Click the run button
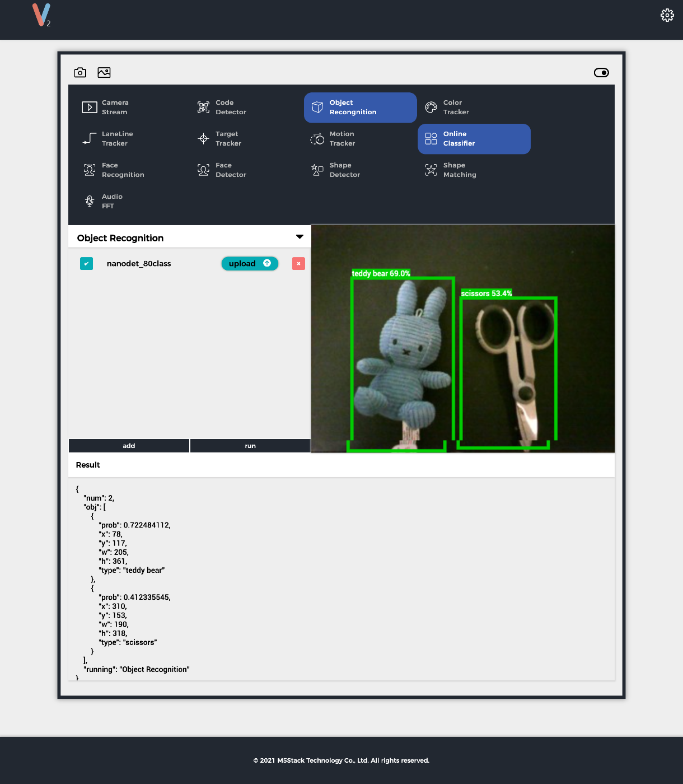Screen dimensions: 683x784 pos(250,446)
